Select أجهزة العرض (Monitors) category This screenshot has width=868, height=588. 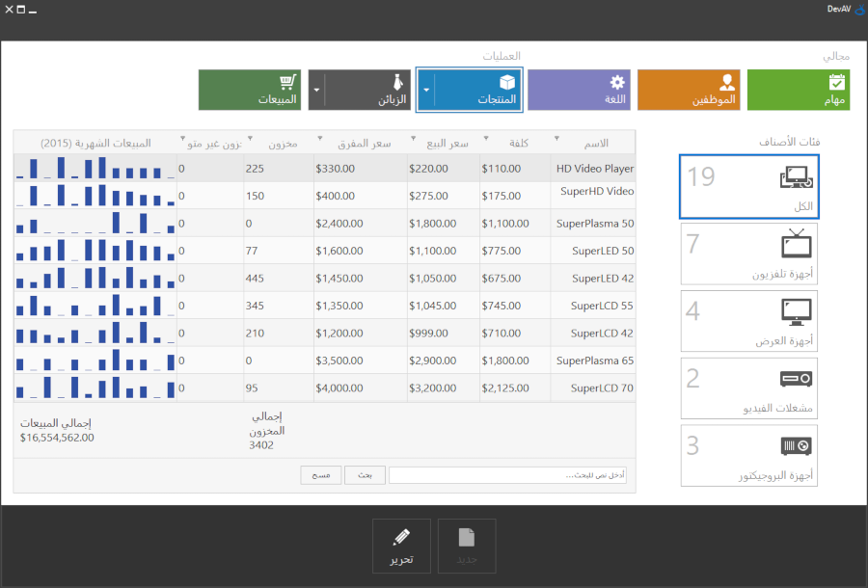(x=748, y=321)
